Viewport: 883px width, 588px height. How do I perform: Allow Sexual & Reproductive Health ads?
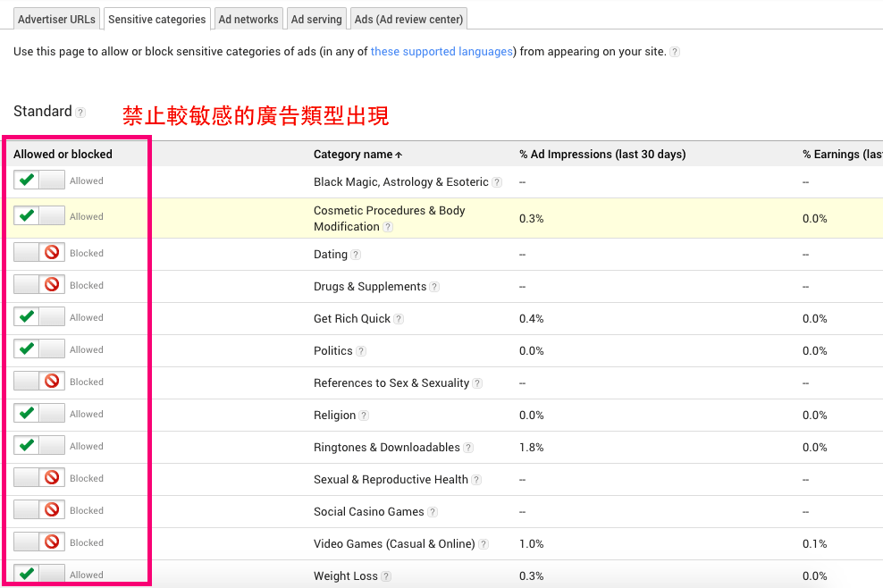(39, 477)
